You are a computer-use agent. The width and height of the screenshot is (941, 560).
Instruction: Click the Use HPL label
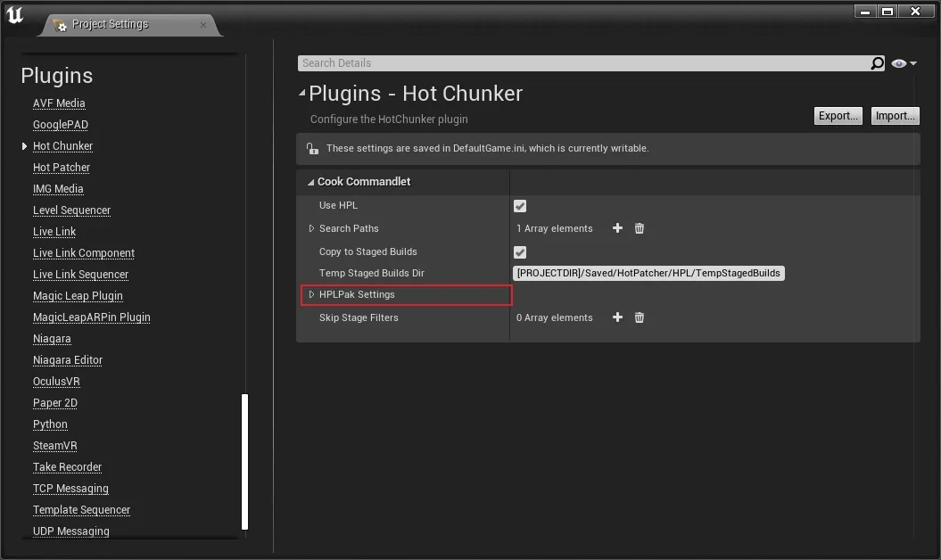[338, 205]
